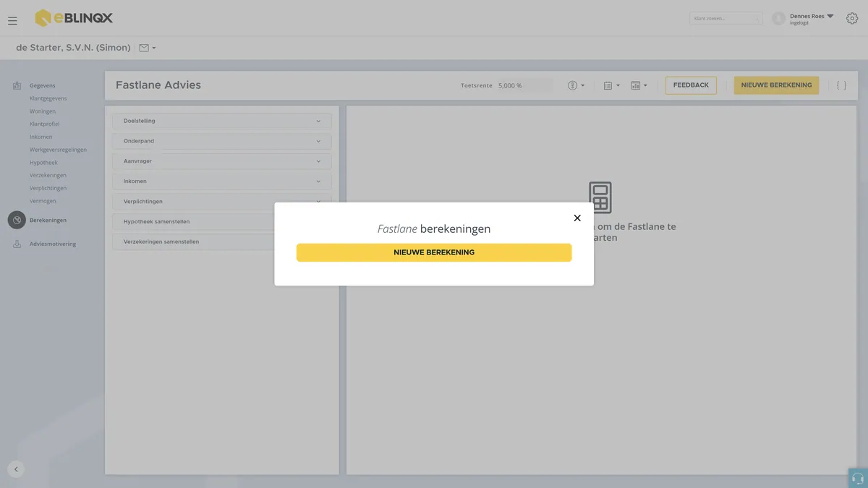Image resolution: width=868 pixels, height=488 pixels.
Task: Expand the Doelstelling section
Action: pyautogui.click(x=222, y=121)
